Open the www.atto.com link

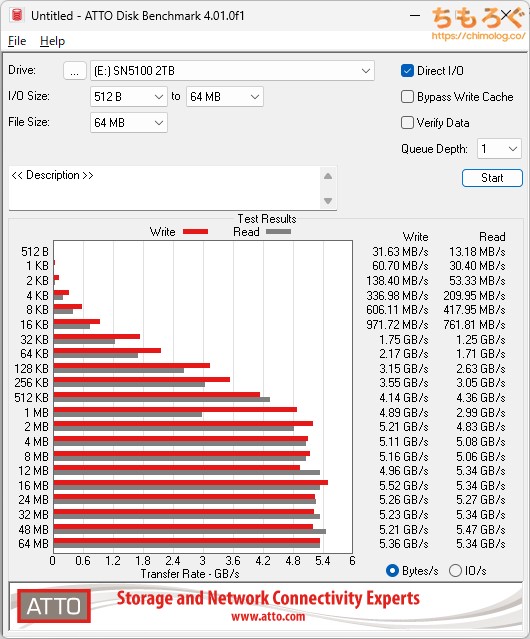(268, 616)
